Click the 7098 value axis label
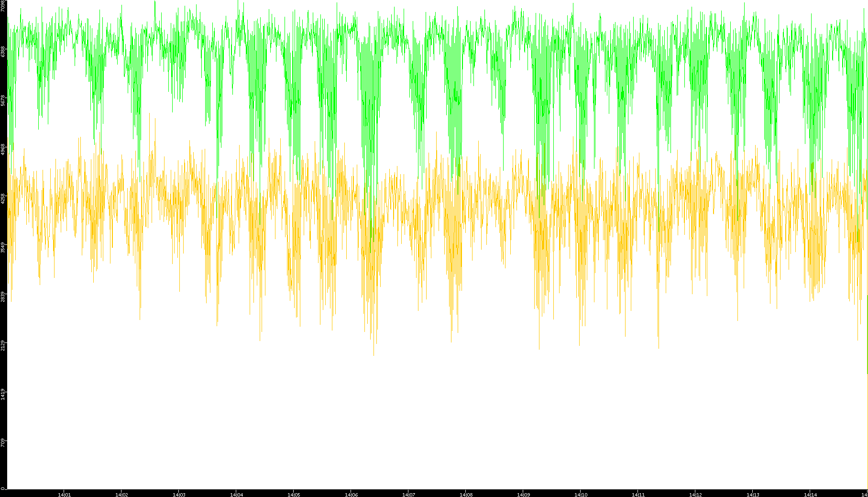Viewport: 868px width, 497px height. [3, 6]
